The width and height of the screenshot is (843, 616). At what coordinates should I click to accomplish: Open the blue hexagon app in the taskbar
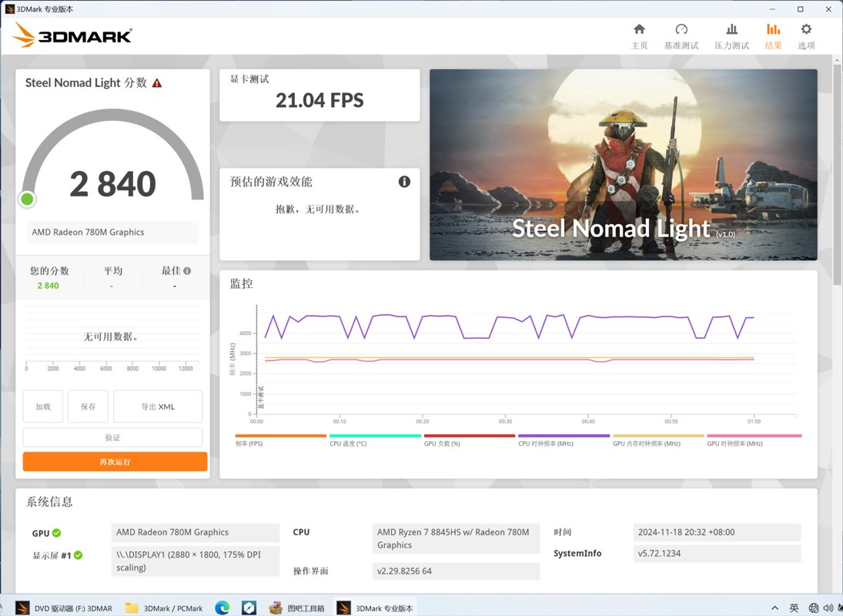point(249,608)
